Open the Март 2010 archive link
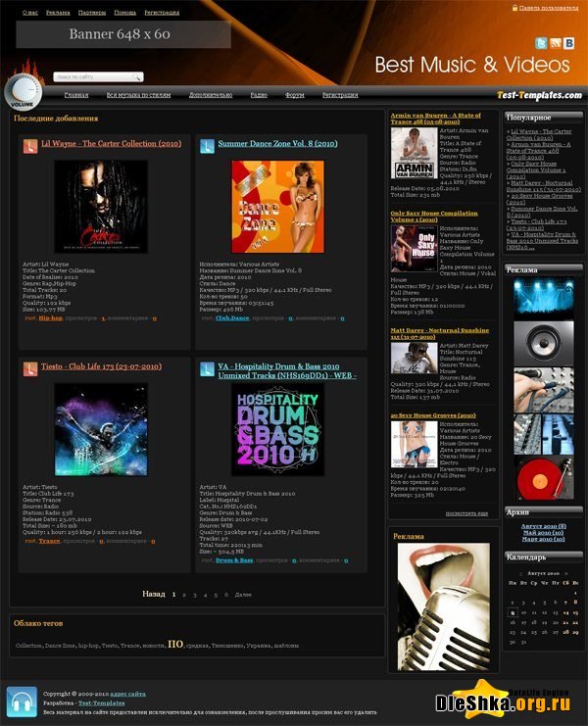 pyautogui.click(x=544, y=539)
